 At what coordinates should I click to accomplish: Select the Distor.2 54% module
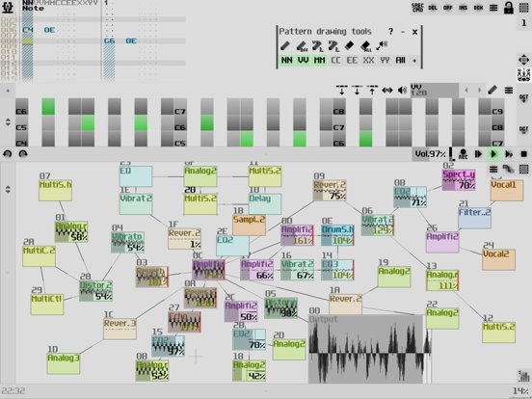click(x=95, y=291)
